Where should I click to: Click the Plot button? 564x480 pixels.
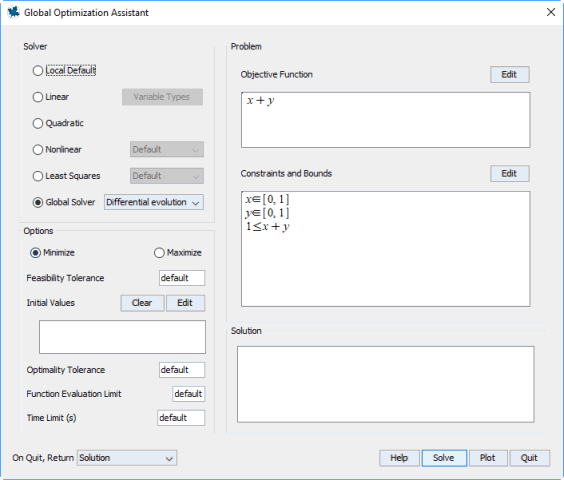488,458
